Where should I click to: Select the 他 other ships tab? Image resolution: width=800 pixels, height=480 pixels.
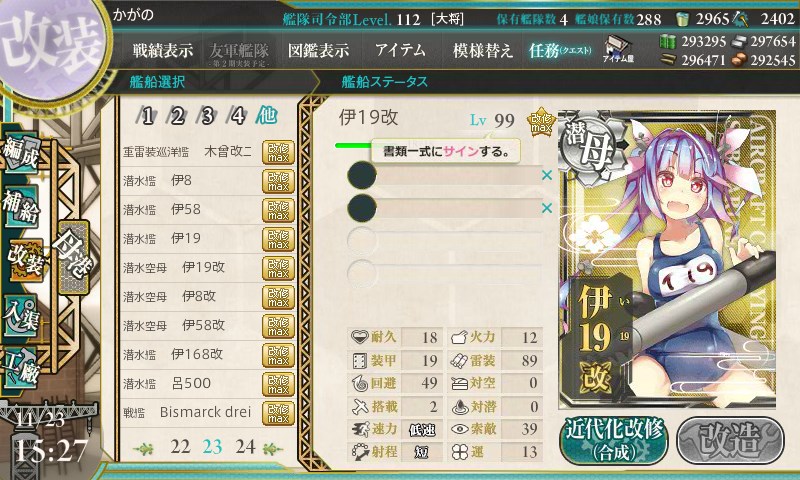[267, 115]
